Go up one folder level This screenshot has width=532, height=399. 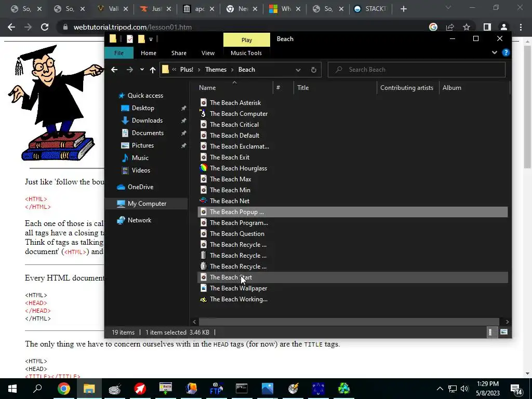click(153, 70)
